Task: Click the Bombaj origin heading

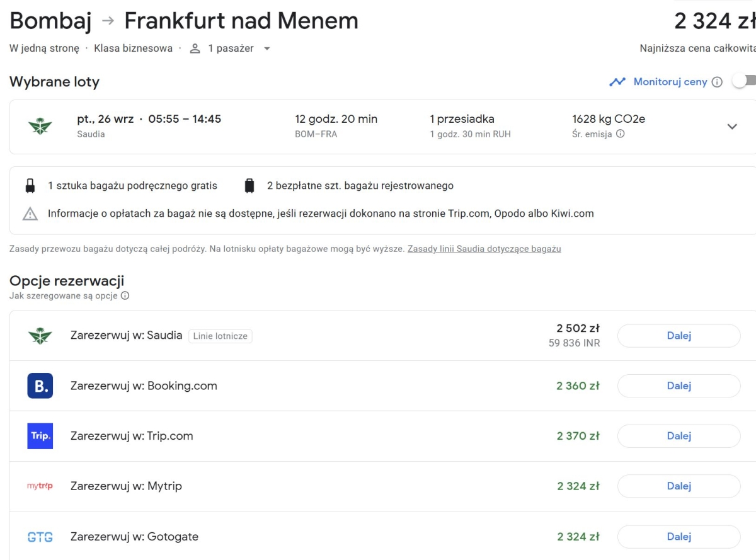Action: pyautogui.click(x=50, y=21)
